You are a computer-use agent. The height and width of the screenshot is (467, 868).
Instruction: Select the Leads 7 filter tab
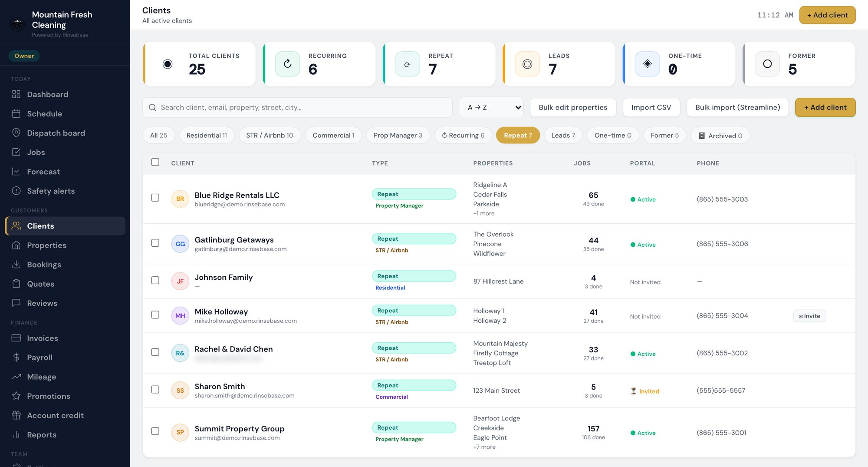[x=563, y=135]
